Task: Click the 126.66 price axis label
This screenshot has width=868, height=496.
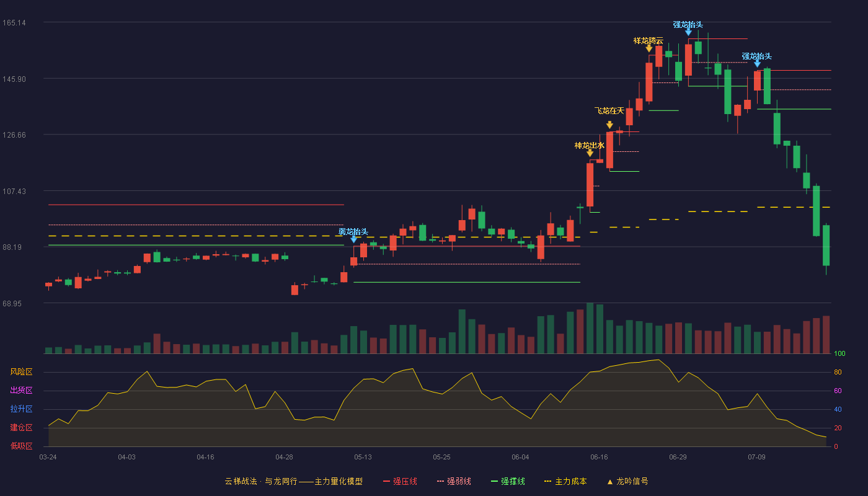Action: tap(14, 135)
